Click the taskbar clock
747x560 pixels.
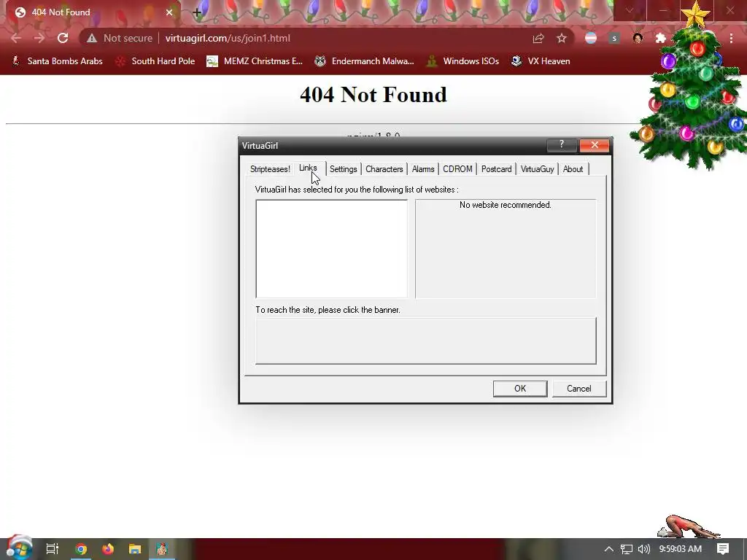point(681,549)
